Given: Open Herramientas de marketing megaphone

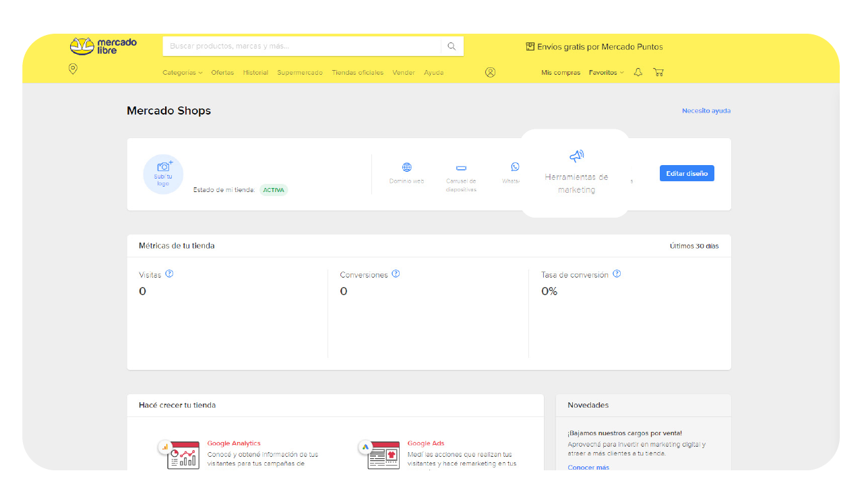Looking at the screenshot, I should coord(576,156).
